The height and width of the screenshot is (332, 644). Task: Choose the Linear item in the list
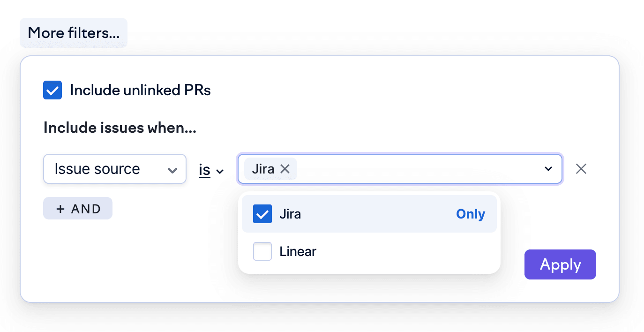coord(298,252)
